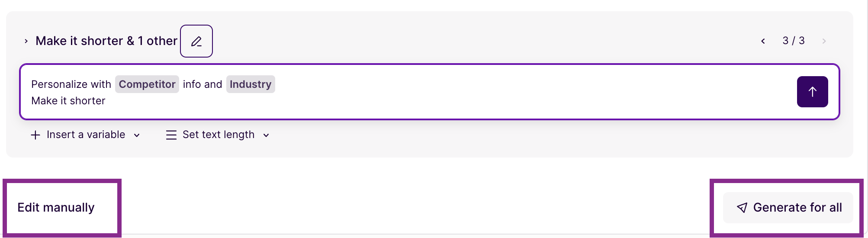
Task: Go to the previous prompt version arrow
Action: tap(763, 41)
